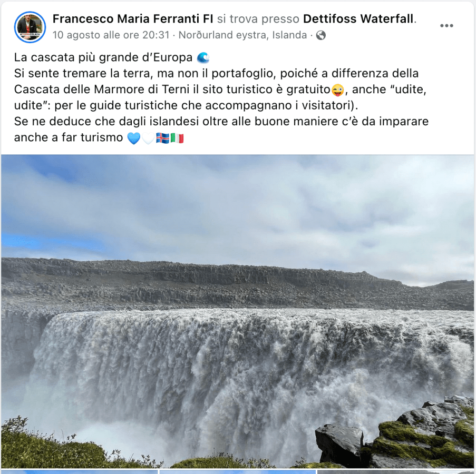The height and width of the screenshot is (474, 476).
Task: Open Francesco Maria Ferranti FI profile link
Action: (133, 19)
